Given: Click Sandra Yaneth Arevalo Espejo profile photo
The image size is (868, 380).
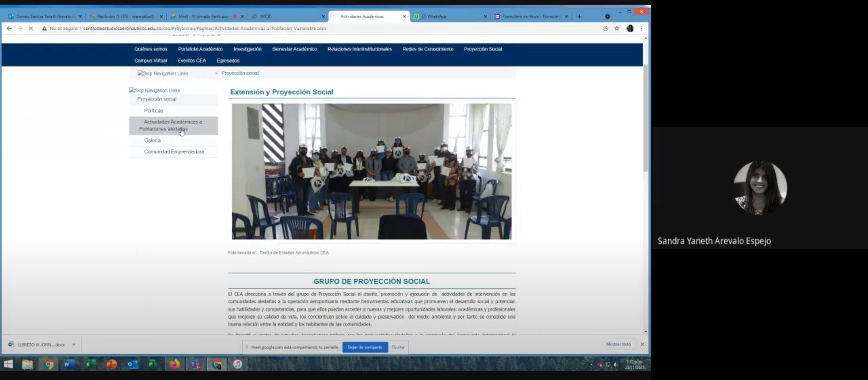Looking at the screenshot, I should [x=760, y=188].
